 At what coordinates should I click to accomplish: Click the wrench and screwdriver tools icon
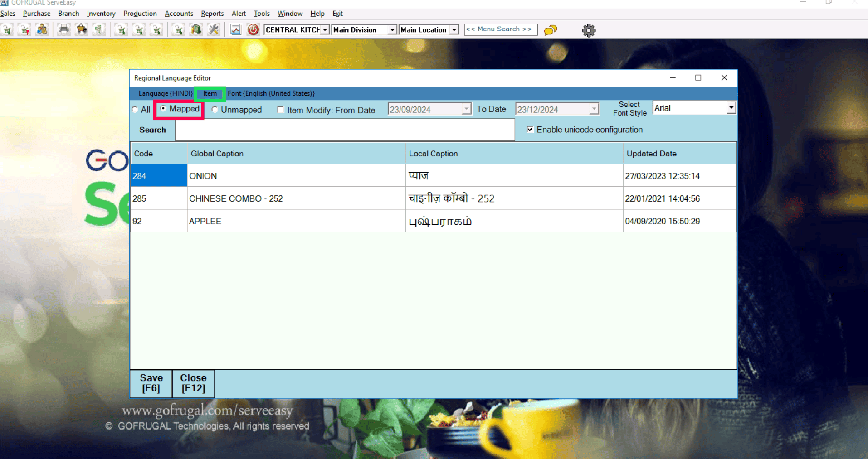click(214, 30)
